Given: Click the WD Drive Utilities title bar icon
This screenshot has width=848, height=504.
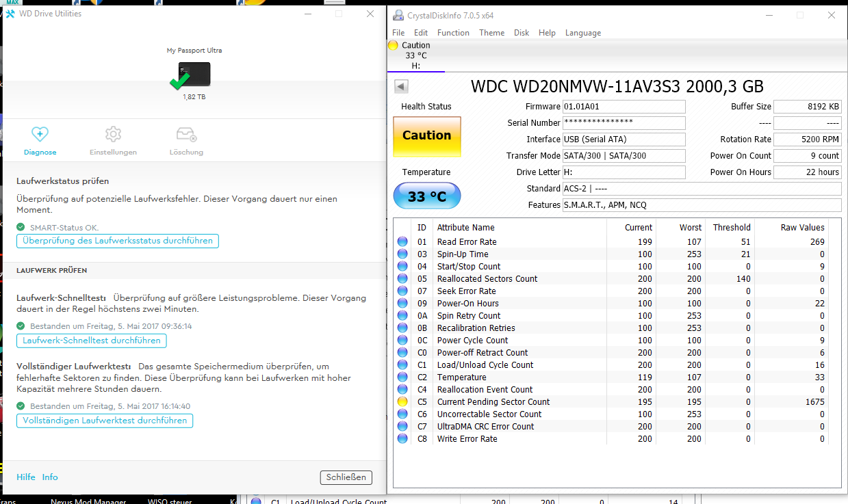Looking at the screenshot, I should point(10,14).
